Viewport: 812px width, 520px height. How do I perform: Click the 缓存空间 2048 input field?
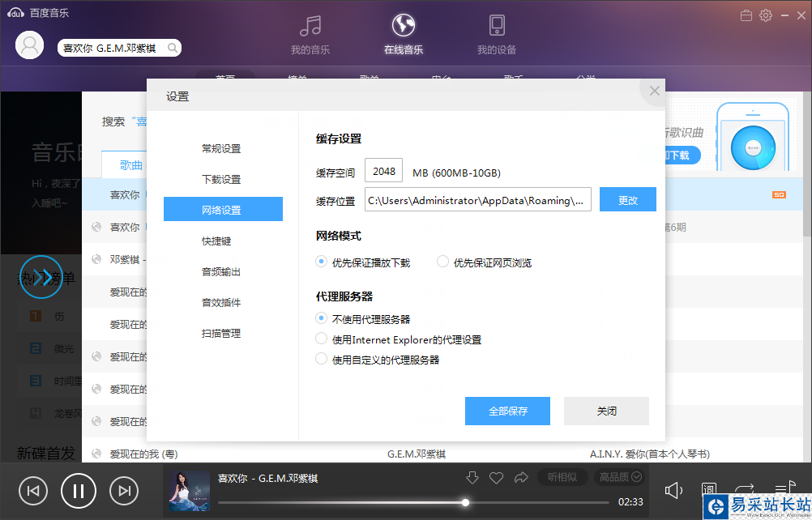coord(384,171)
